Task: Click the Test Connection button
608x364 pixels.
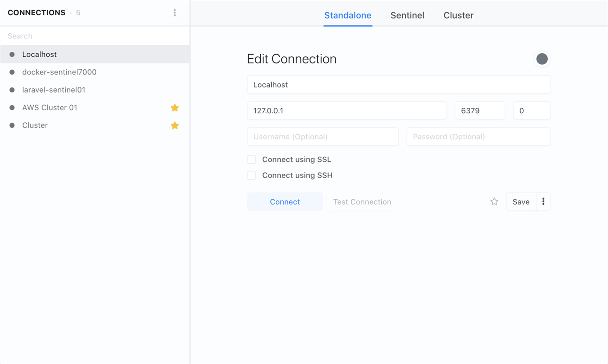Action: pyautogui.click(x=362, y=202)
